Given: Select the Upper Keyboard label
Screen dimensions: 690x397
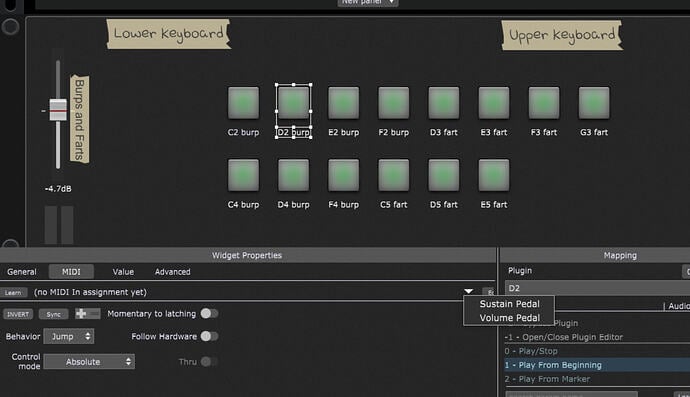Looking at the screenshot, I should (x=562, y=35).
